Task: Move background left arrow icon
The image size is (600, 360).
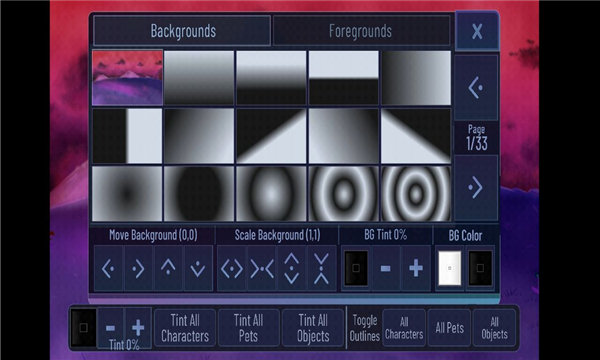Action: tap(109, 269)
